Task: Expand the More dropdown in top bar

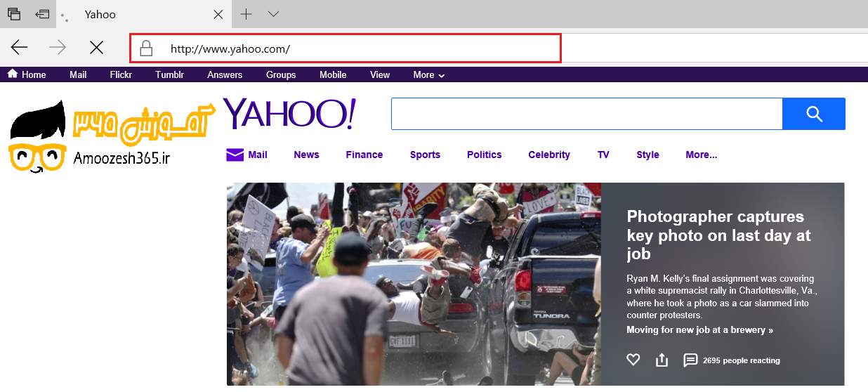Action: point(428,74)
